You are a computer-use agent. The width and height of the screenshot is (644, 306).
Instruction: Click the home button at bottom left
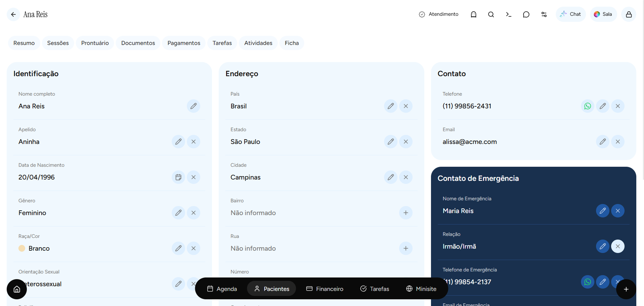click(17, 289)
